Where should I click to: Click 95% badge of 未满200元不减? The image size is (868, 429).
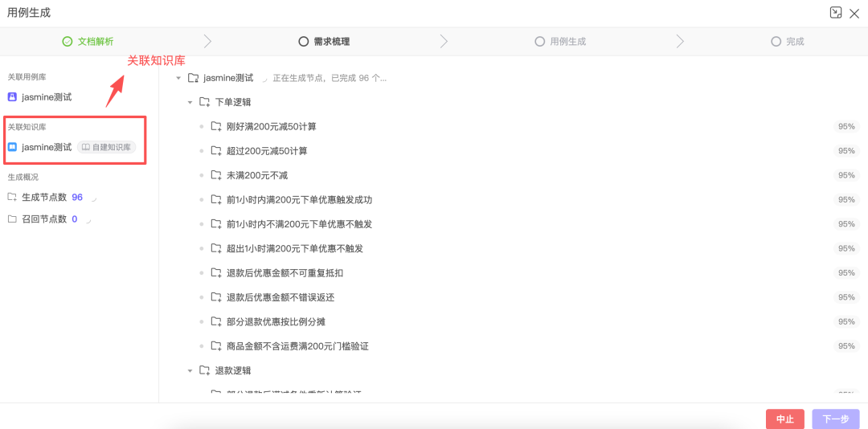point(847,175)
